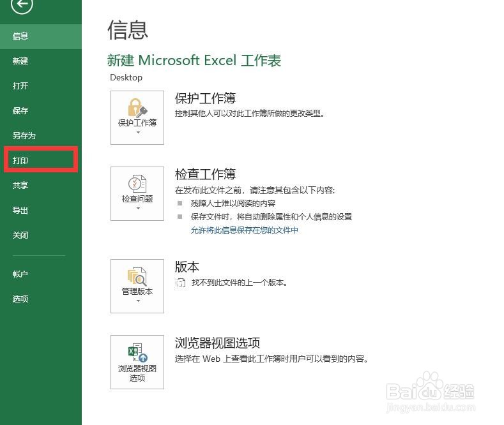This screenshot has width=504, height=425.
Task: Expand the 保护工作簿 dropdown arrow
Action: (x=138, y=132)
